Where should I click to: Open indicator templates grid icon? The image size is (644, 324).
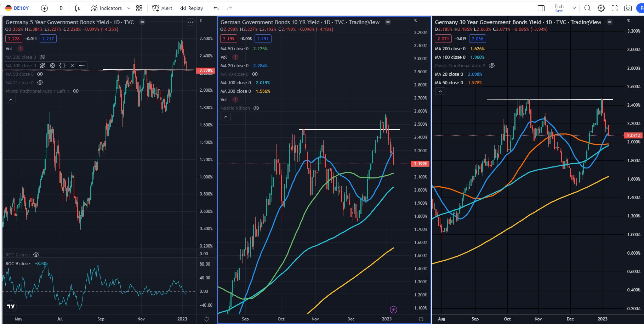pyautogui.click(x=139, y=8)
